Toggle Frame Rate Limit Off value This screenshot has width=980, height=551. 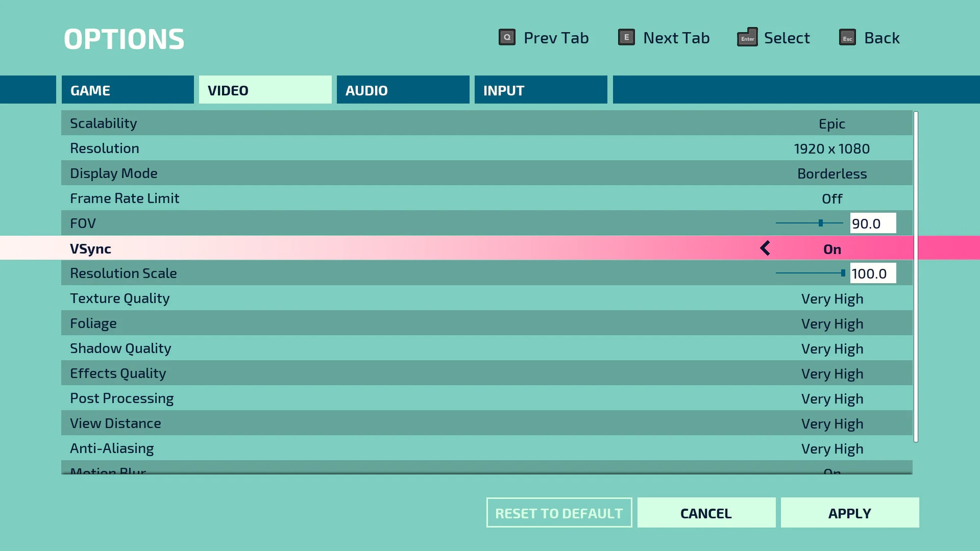pos(832,198)
